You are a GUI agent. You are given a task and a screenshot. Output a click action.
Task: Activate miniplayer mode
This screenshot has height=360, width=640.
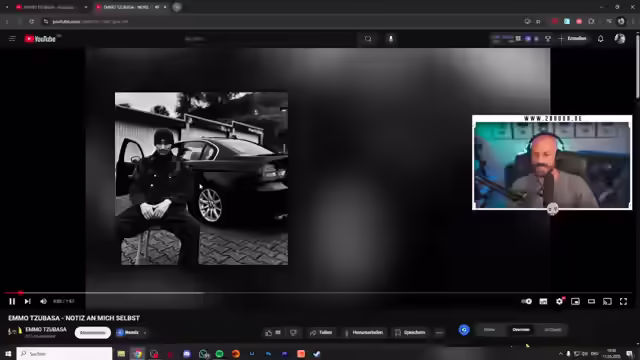pos(575,301)
